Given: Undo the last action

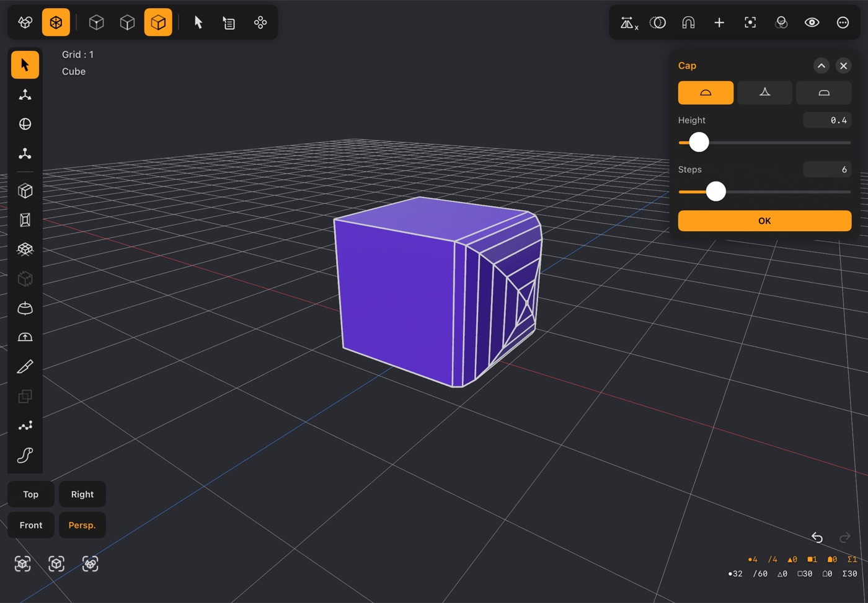Looking at the screenshot, I should (817, 537).
